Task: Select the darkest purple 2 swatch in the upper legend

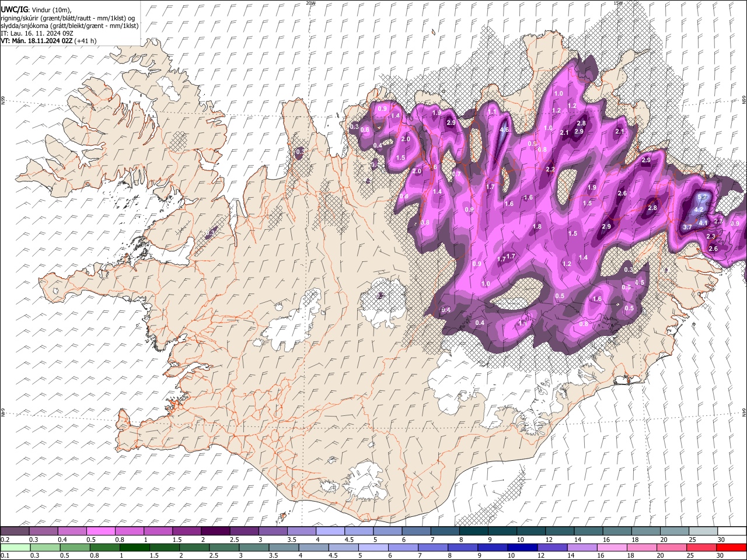Action: point(215,531)
